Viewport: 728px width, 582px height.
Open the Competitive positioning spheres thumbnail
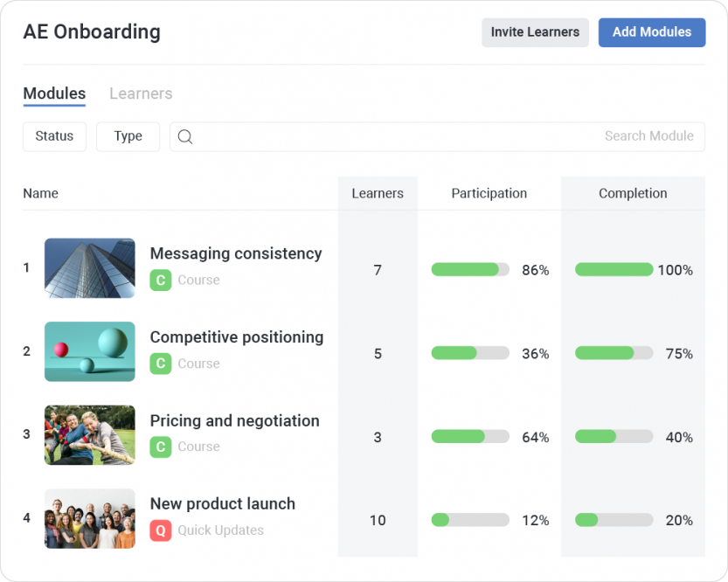coord(90,351)
